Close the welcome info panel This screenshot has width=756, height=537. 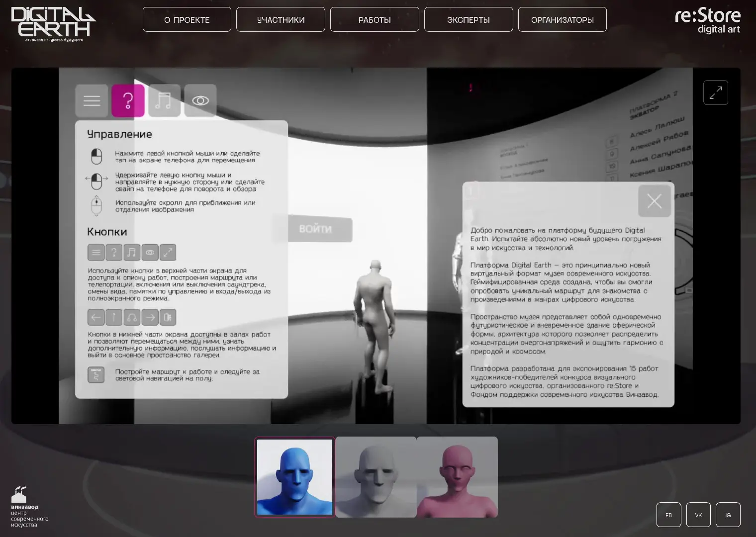654,201
